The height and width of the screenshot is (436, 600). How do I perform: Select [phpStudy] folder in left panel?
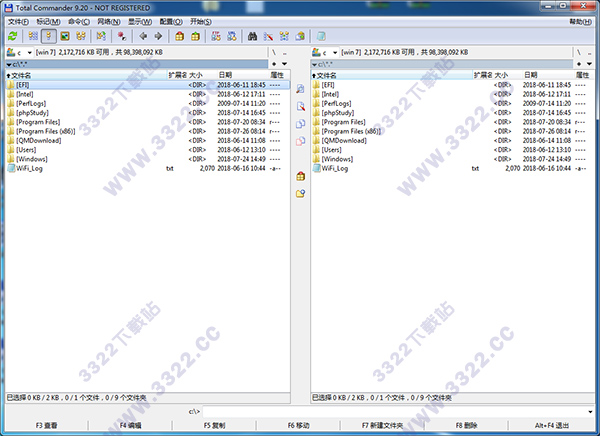[x=148, y=113]
